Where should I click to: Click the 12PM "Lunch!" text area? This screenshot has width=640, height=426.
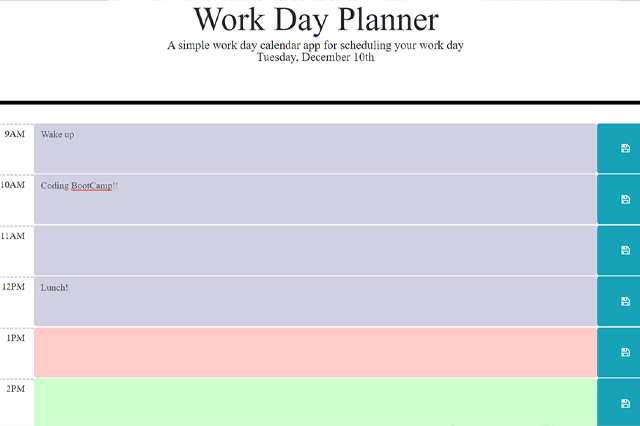(x=315, y=301)
